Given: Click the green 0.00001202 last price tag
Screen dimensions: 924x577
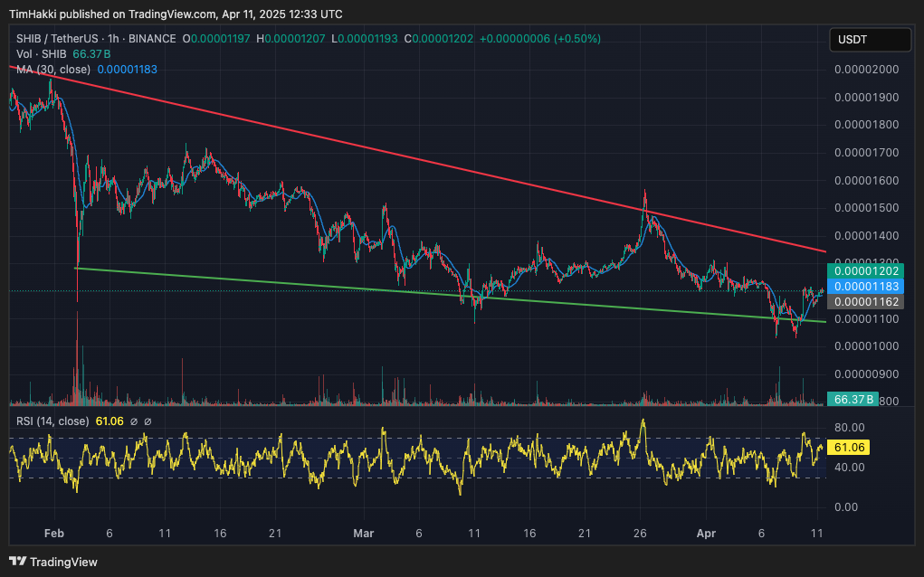Looking at the screenshot, I should pos(866,270).
